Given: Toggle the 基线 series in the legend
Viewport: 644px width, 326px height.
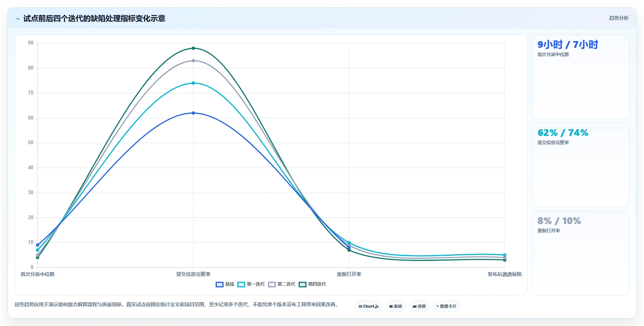Looking at the screenshot, I should click(225, 284).
